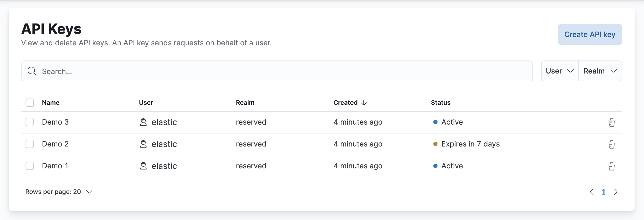Click the Expires in 7 days status

[470, 144]
